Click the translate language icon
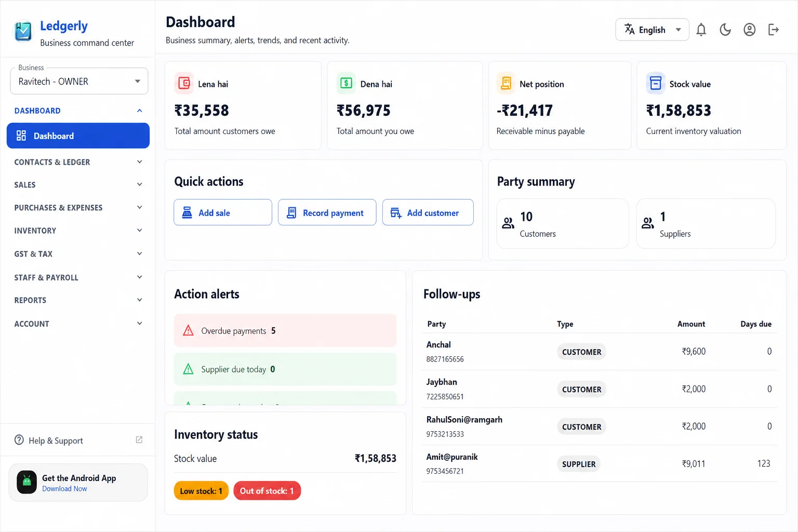 [x=629, y=29]
